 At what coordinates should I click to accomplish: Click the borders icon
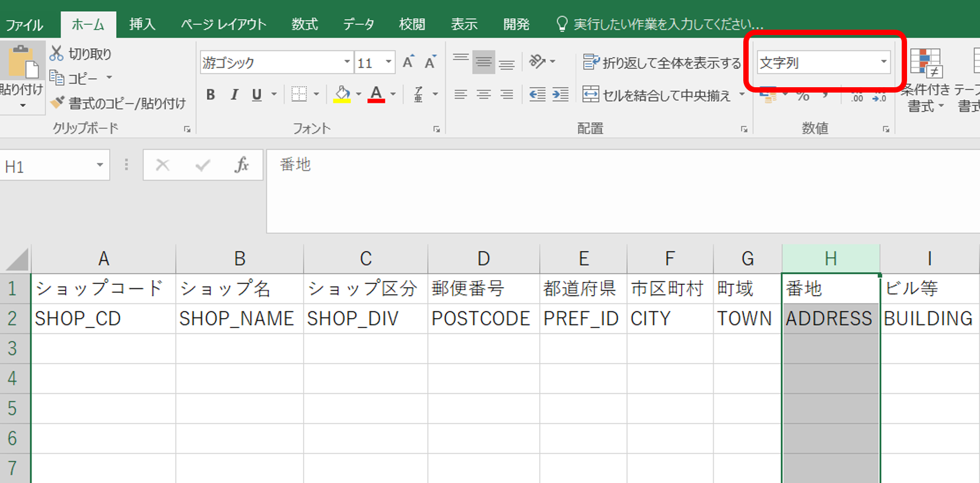[x=300, y=94]
